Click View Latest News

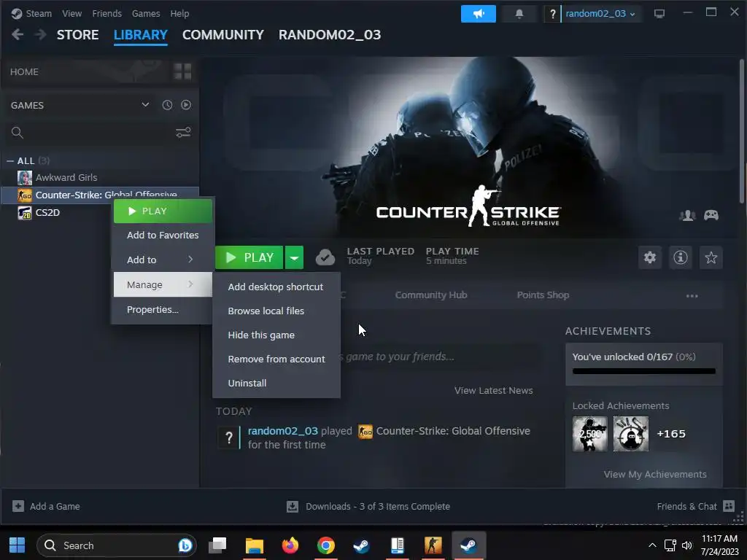[x=494, y=391]
